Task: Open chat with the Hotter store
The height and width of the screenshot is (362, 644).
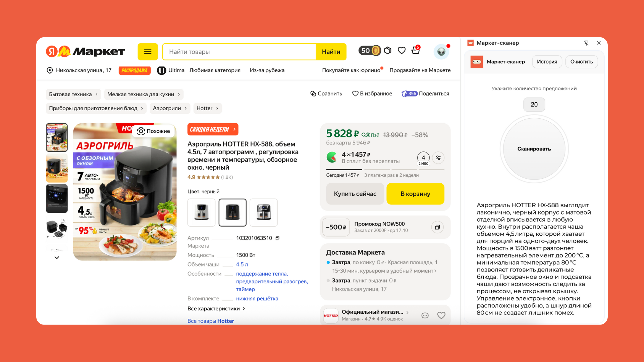Action: click(x=425, y=315)
